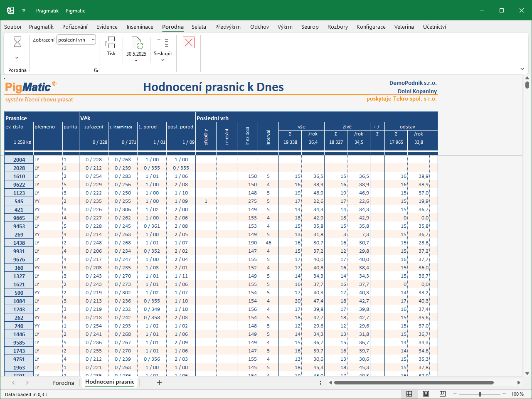The width and height of the screenshot is (532, 399).
Task: Click the Excel application icon
Action: [x=10, y=10]
